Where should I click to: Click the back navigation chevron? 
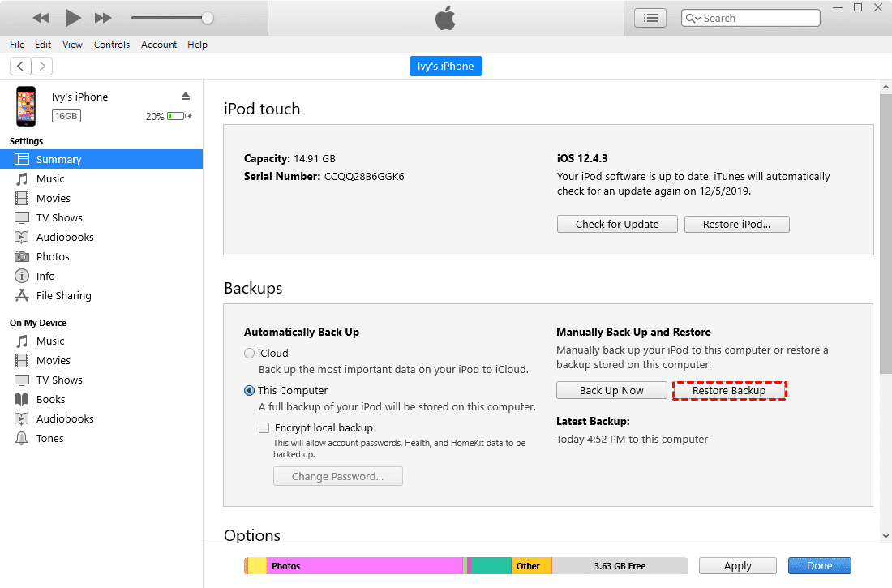point(19,66)
